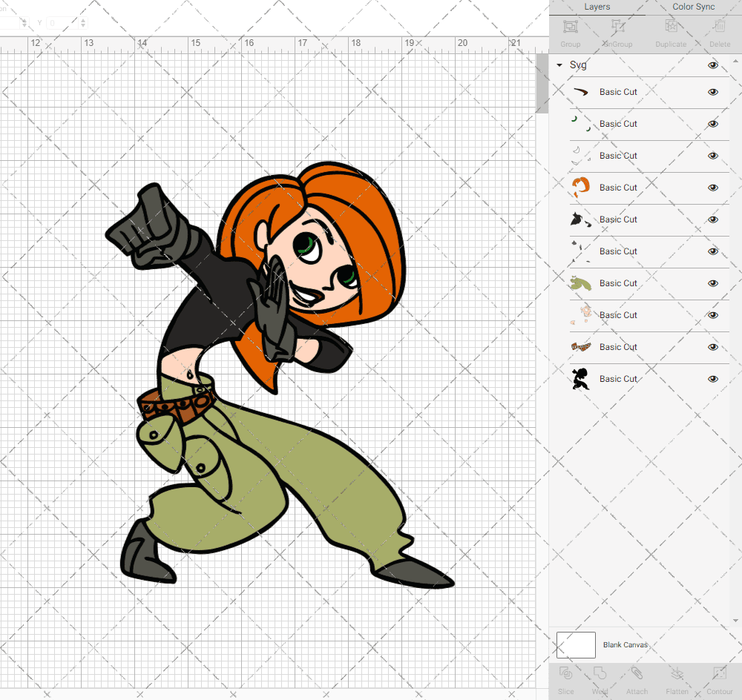Select the brown belt Basic Cut layer
742x700 pixels.
(617, 347)
